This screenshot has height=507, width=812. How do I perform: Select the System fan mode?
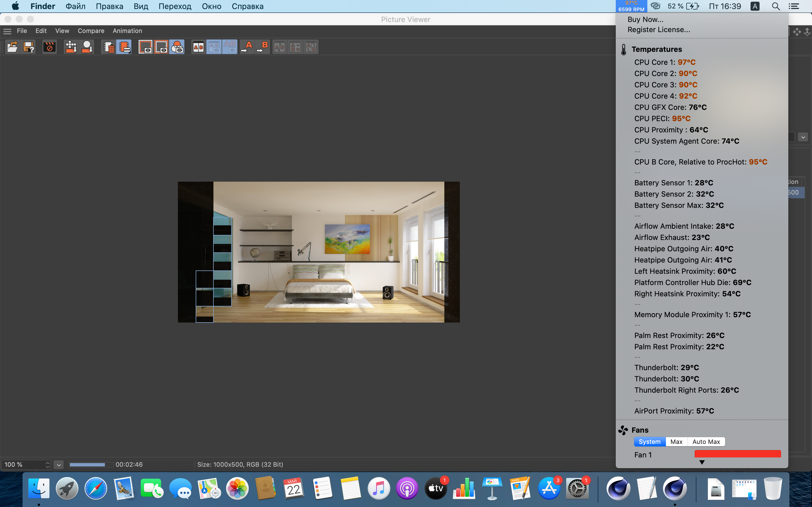click(x=650, y=442)
